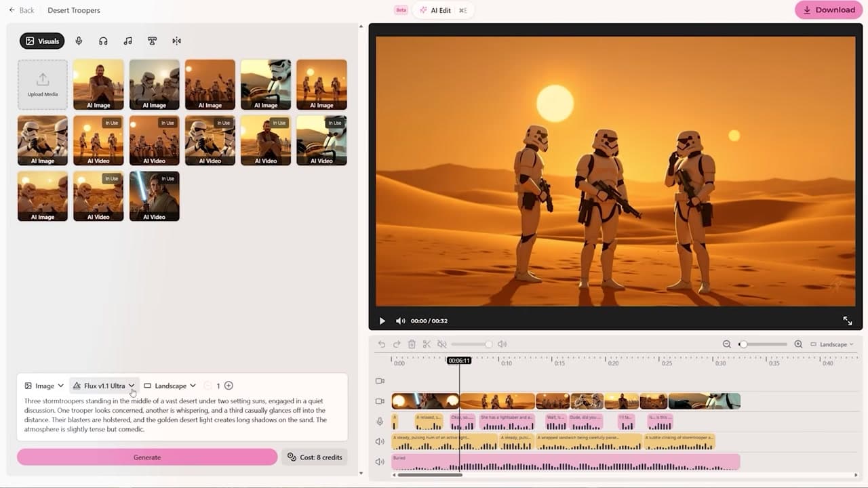Zoom in the timeline
Screen dimensions: 868x488
pos(798,344)
